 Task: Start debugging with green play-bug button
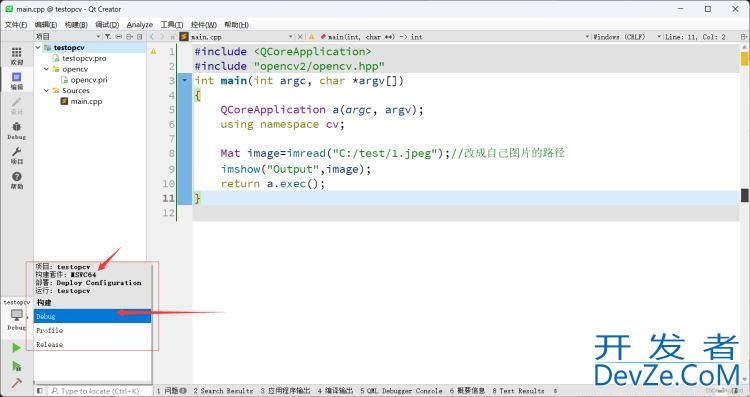coord(16,366)
